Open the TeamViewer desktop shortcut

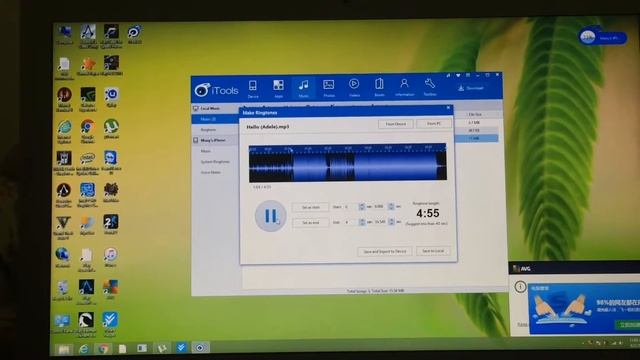pyautogui.click(x=111, y=162)
